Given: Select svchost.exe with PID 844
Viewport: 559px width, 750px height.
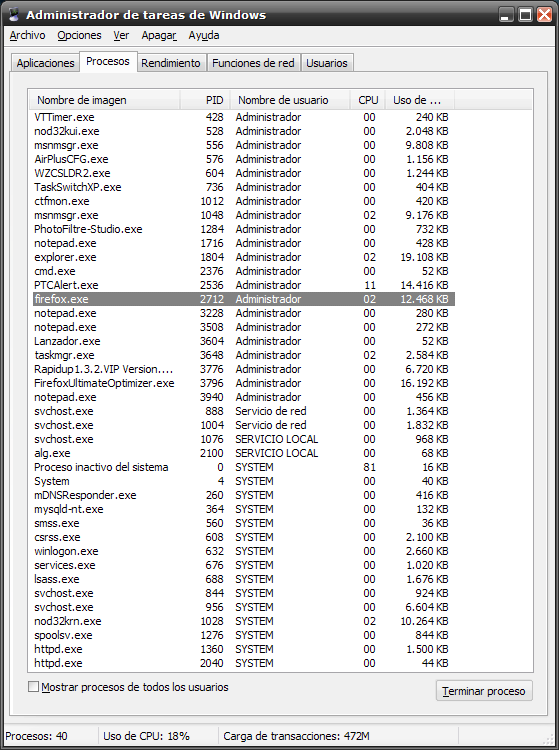Looking at the screenshot, I should [x=243, y=593].
